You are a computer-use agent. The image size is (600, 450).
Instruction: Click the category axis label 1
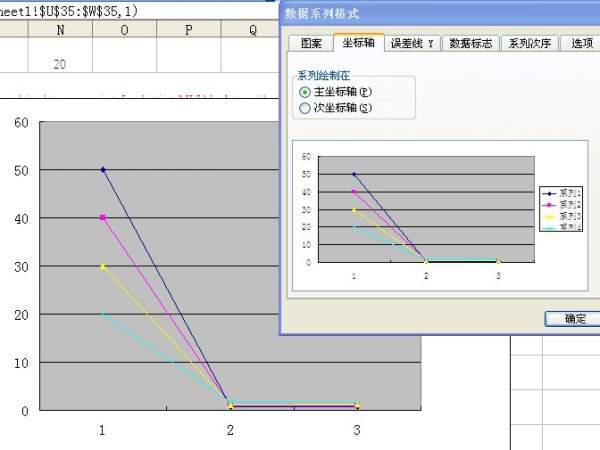[102, 430]
